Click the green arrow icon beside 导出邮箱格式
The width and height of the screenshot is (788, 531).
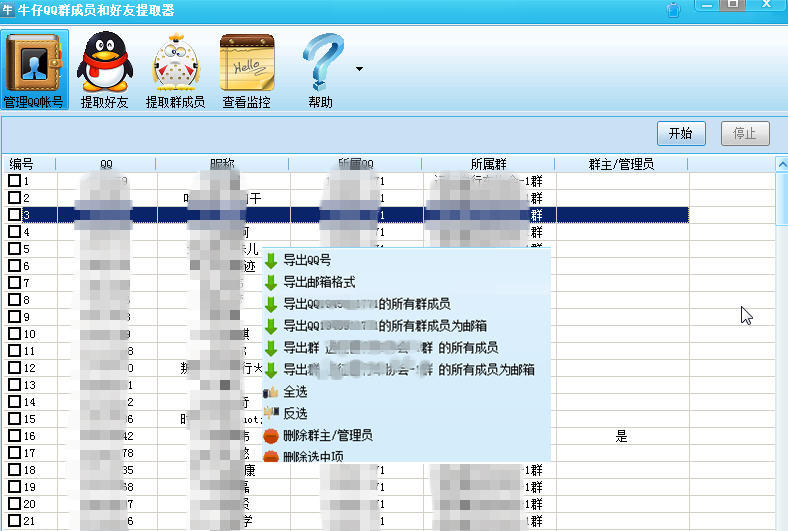(271, 282)
